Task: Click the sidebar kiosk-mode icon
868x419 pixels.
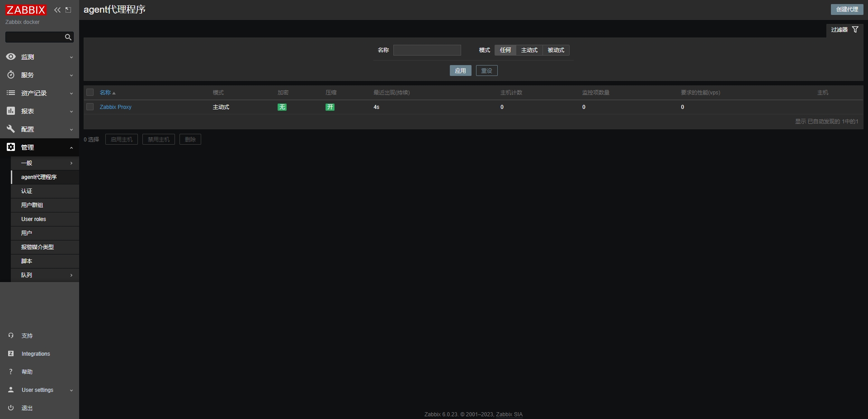Action: [x=68, y=10]
